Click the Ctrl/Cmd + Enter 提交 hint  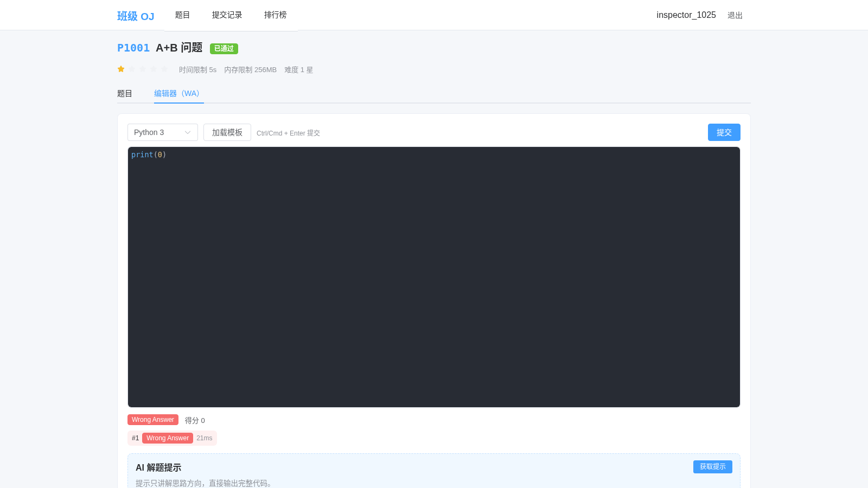pos(288,133)
